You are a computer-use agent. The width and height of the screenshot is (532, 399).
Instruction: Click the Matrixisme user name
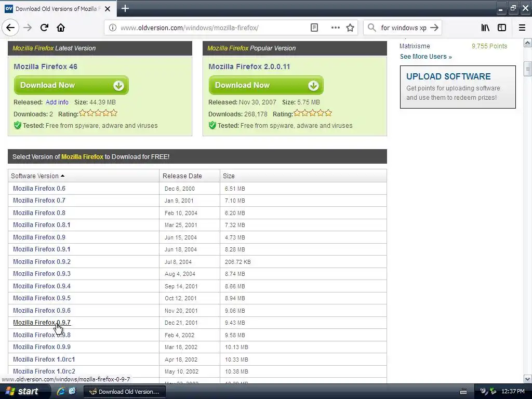[x=415, y=46]
